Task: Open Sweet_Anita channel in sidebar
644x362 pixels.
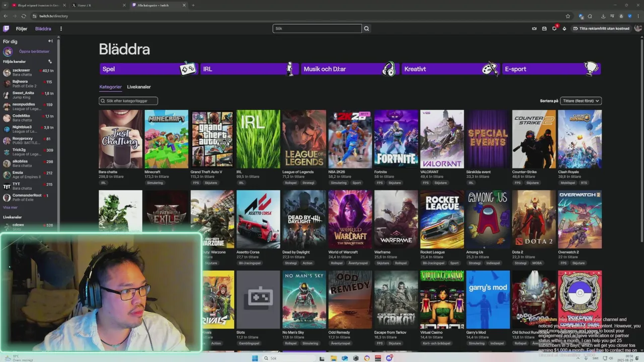Action: (x=28, y=95)
